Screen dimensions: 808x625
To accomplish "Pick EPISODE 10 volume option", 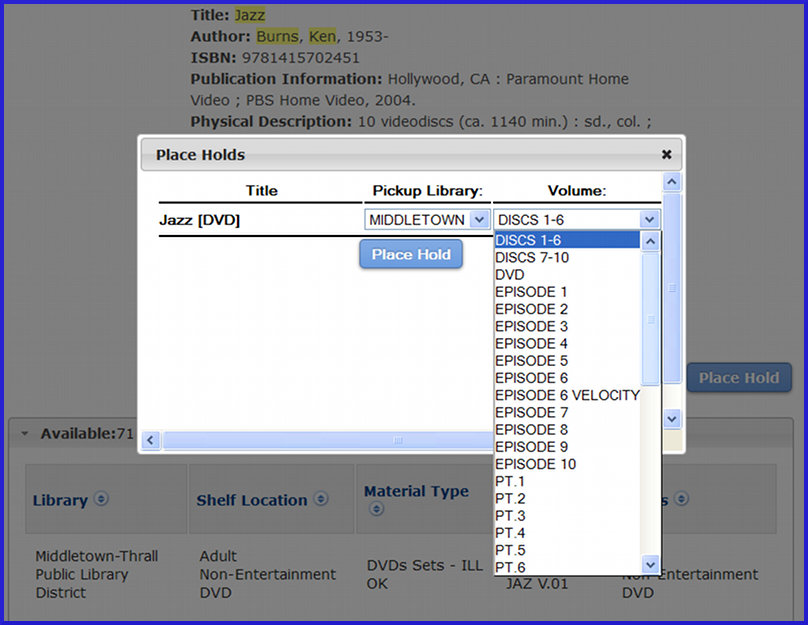I will pyautogui.click(x=567, y=464).
